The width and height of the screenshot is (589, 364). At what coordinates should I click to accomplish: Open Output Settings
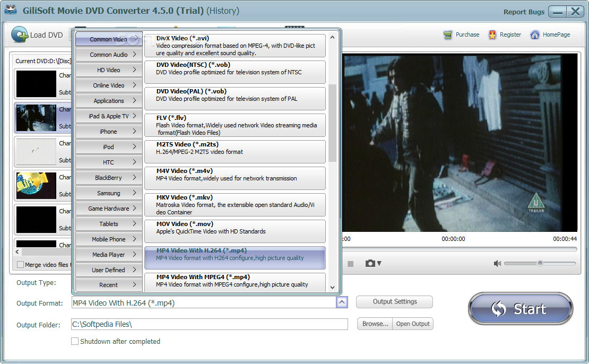point(394,301)
